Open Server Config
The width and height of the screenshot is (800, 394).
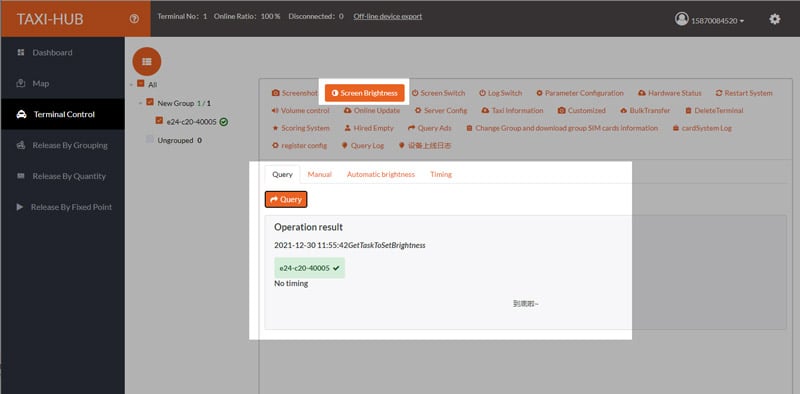[x=440, y=110]
